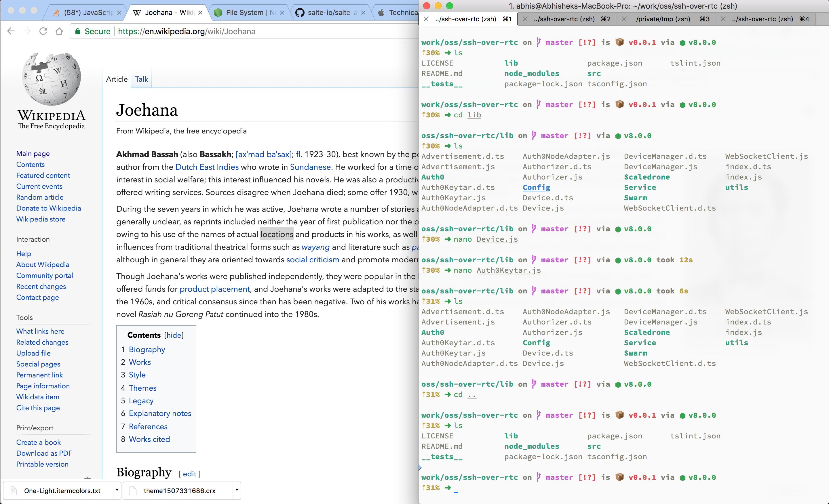Screen dimensions: 829x504
Task: Close iTerm tab one ssh-over-rtc
Action: pyautogui.click(x=426, y=19)
